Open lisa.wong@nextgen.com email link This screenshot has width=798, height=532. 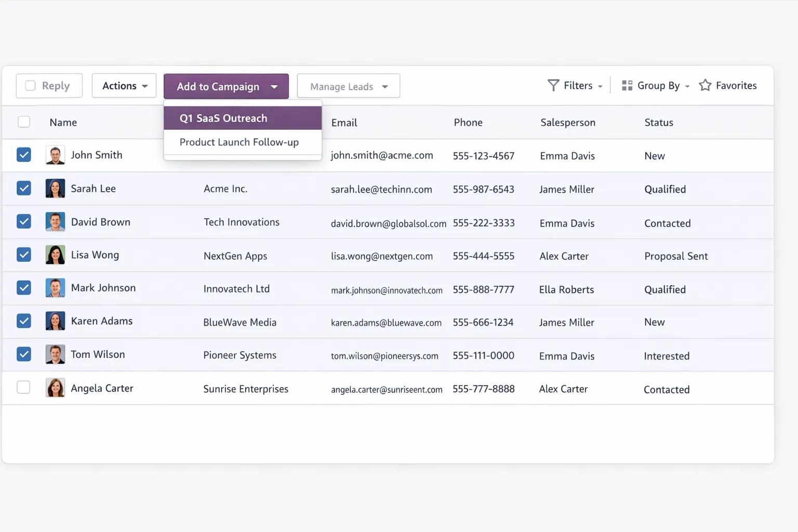(382, 256)
